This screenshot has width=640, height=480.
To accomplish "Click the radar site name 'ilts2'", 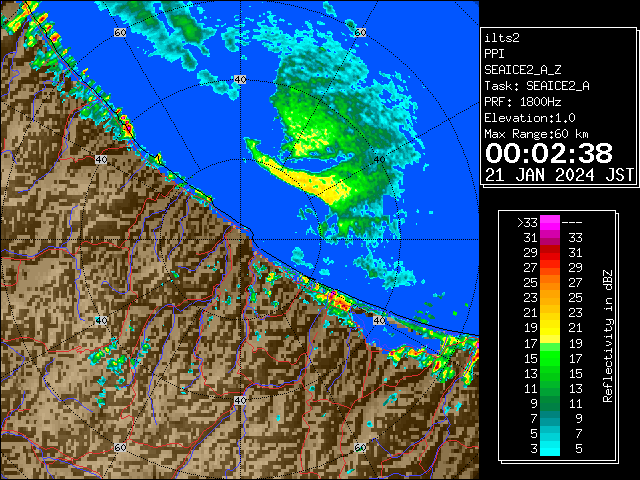I will [502, 38].
